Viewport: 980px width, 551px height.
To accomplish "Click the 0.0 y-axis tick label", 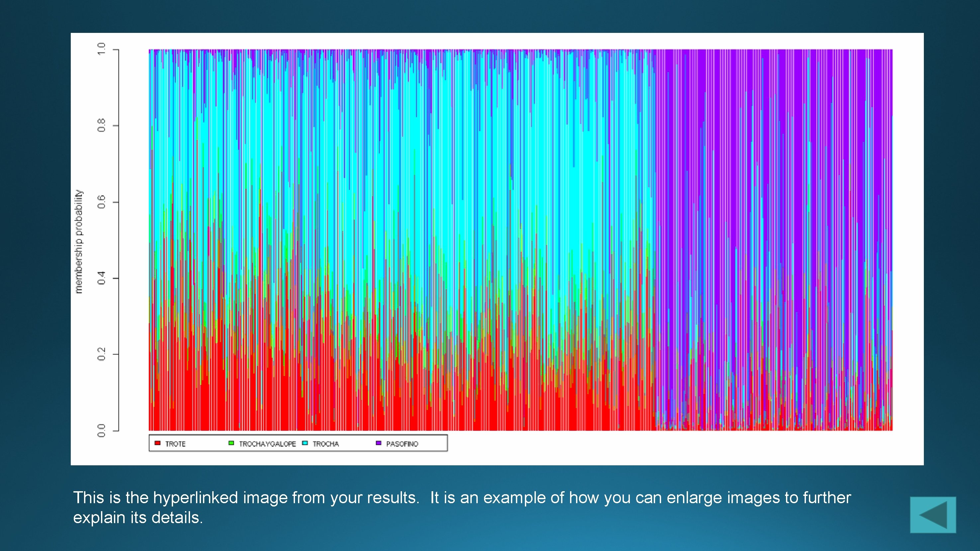I will click(101, 430).
